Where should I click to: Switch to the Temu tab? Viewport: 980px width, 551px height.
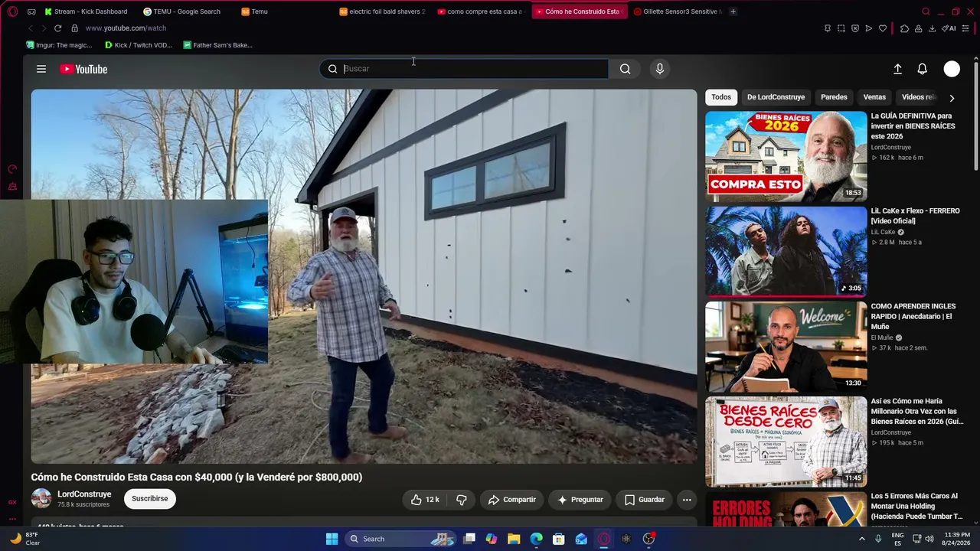285,11
